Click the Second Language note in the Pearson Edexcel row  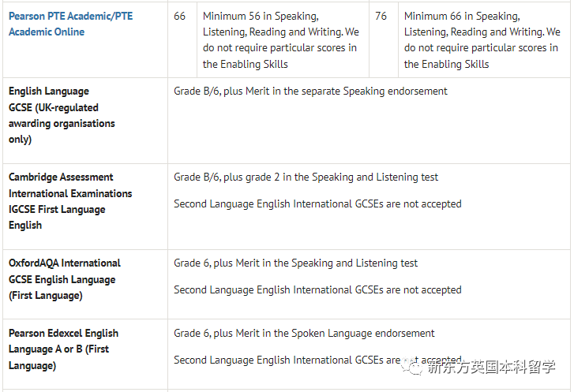317,360
